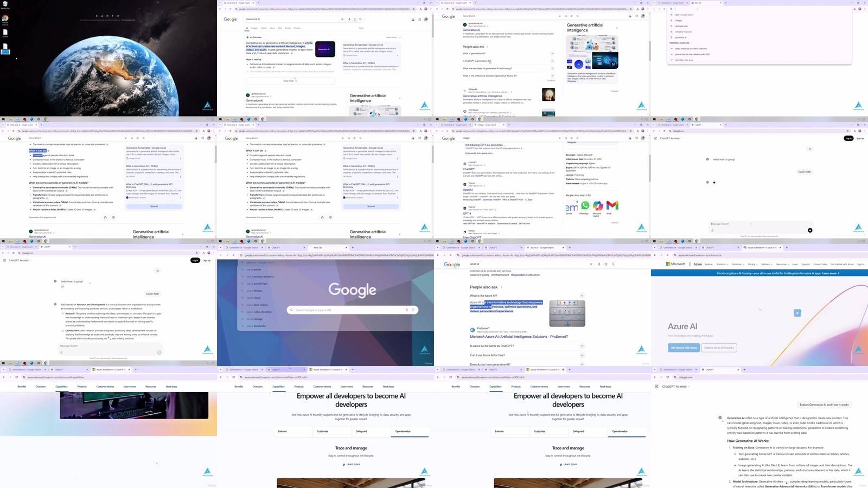Open Pricing dropdown on Azure AI hero nav
Viewport: 868px width, 488px height.
click(752, 264)
